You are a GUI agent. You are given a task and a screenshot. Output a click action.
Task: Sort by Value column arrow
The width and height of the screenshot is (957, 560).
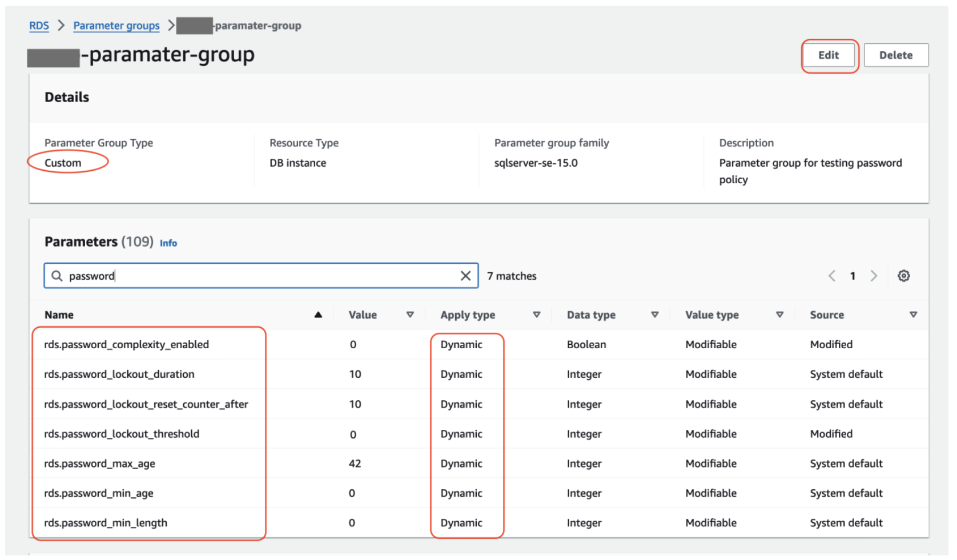coord(410,315)
